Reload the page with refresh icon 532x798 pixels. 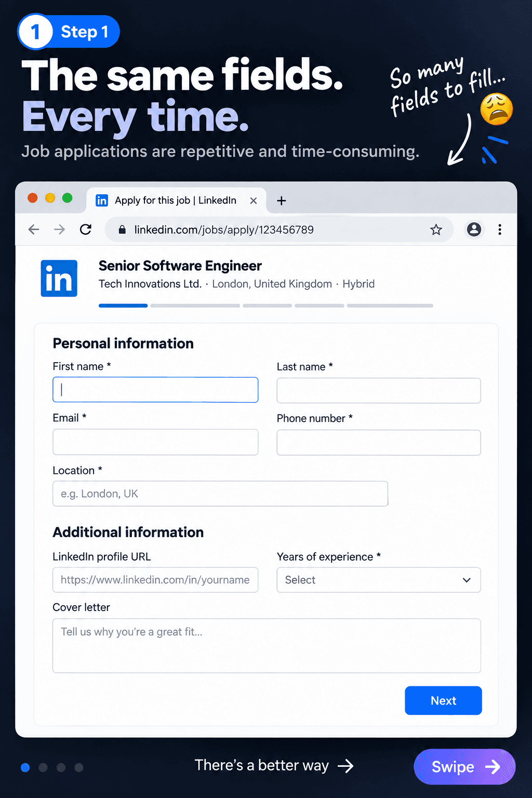tap(86, 229)
